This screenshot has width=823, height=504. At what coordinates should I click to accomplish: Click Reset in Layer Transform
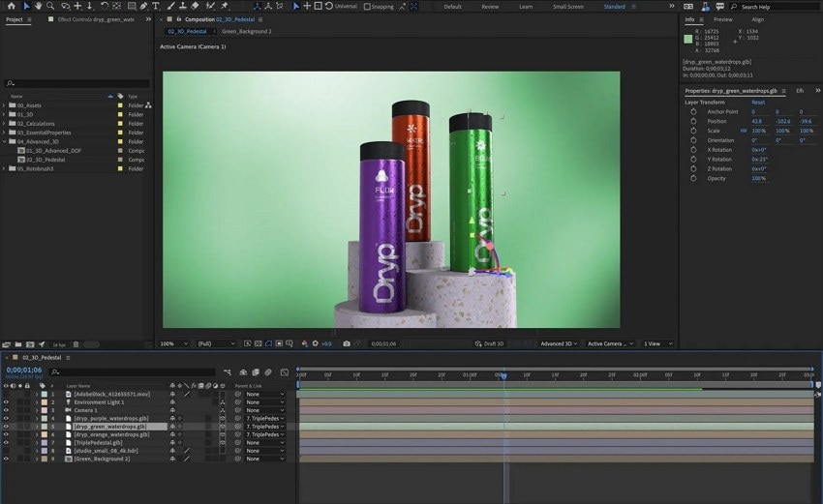tap(758, 103)
